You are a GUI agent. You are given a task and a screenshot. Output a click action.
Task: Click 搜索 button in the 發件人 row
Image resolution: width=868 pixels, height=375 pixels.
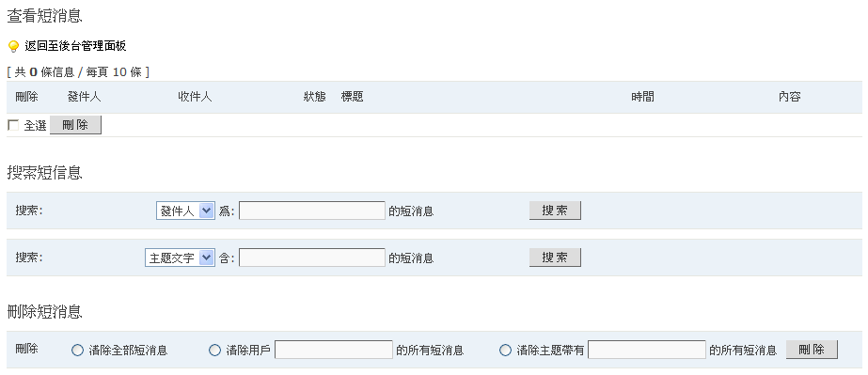pyautogui.click(x=555, y=211)
